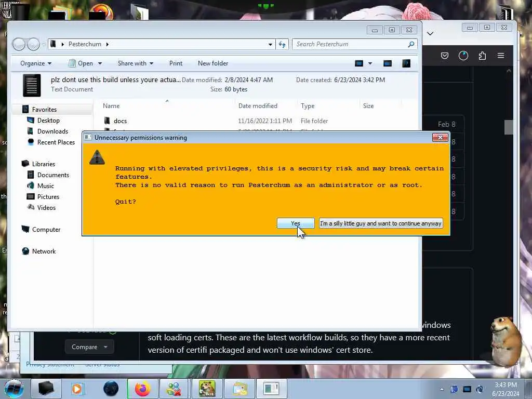Expand the root breadcrumb arrow before Pesterchum
The width and height of the screenshot is (532, 399).
tap(62, 44)
